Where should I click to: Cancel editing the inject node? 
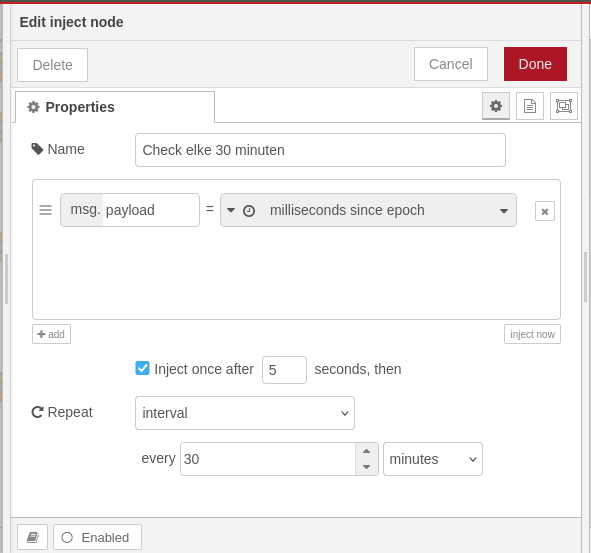tap(451, 64)
